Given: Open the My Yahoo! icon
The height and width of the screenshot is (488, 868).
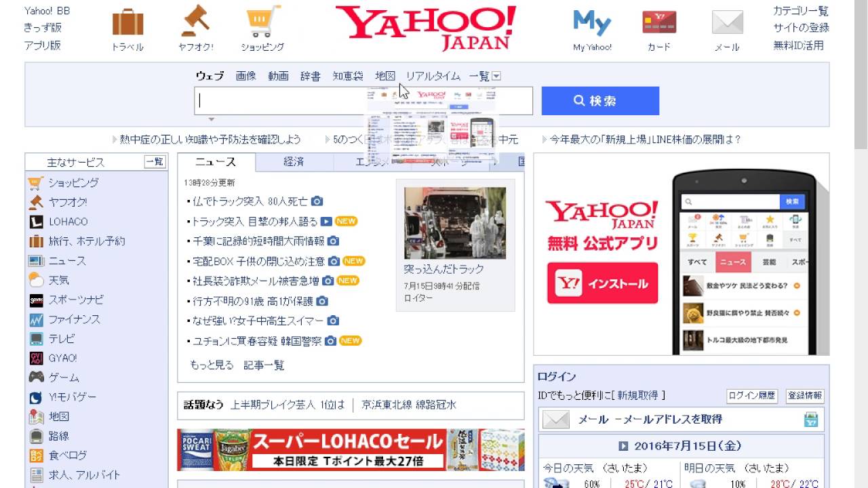Looking at the screenshot, I should [x=592, y=22].
